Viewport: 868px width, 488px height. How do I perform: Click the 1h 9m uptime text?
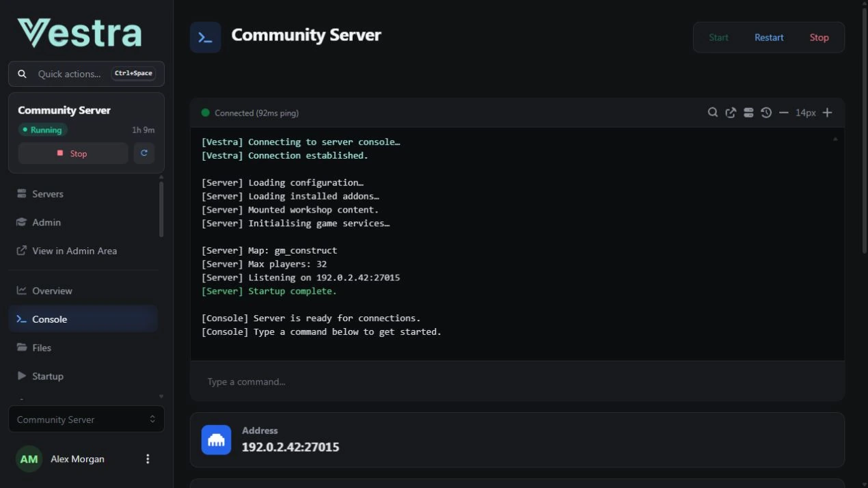pyautogui.click(x=143, y=130)
